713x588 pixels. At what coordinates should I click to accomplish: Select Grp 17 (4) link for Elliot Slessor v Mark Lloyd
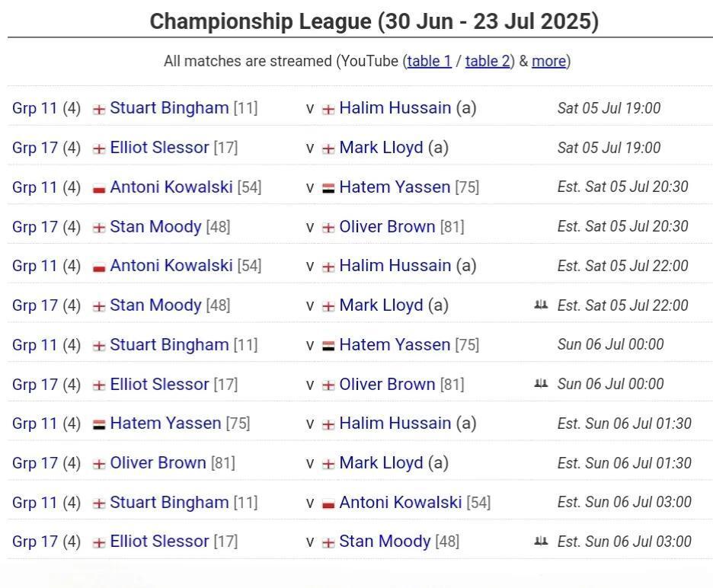[x=46, y=148]
